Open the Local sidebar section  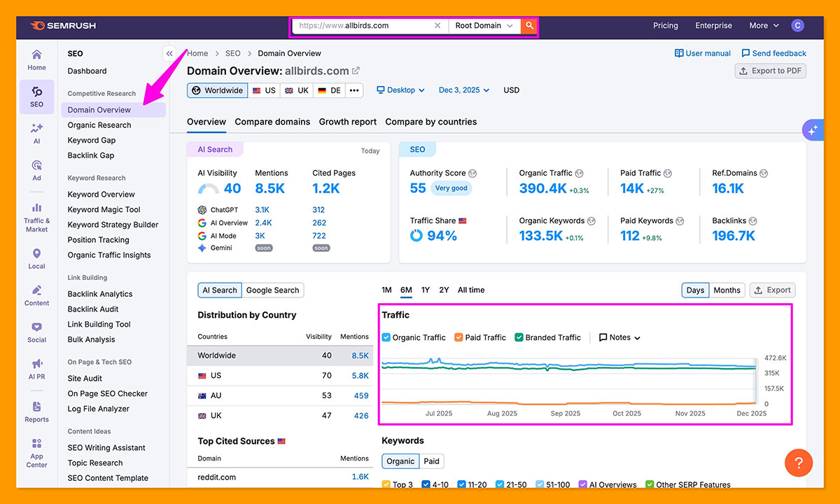pyautogui.click(x=36, y=258)
